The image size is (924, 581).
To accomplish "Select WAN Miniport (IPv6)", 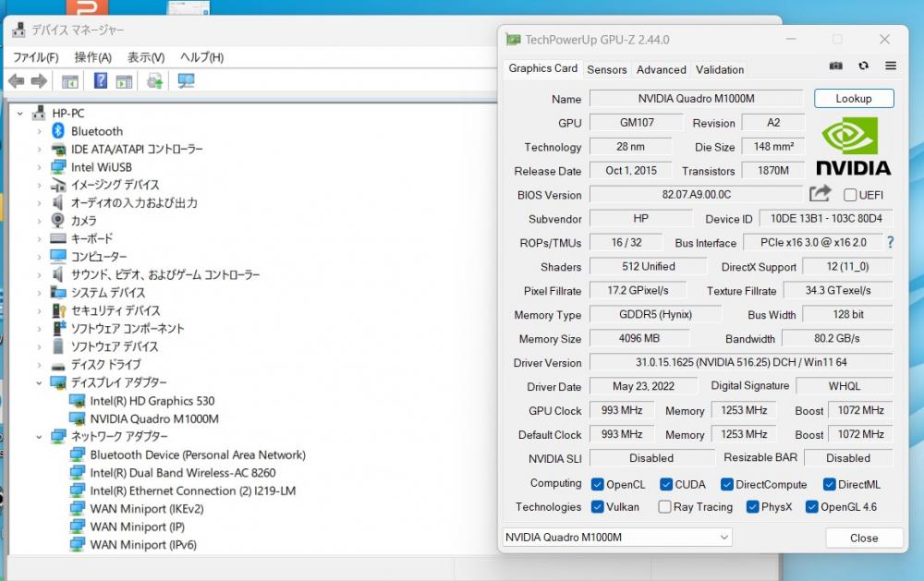I will (143, 544).
